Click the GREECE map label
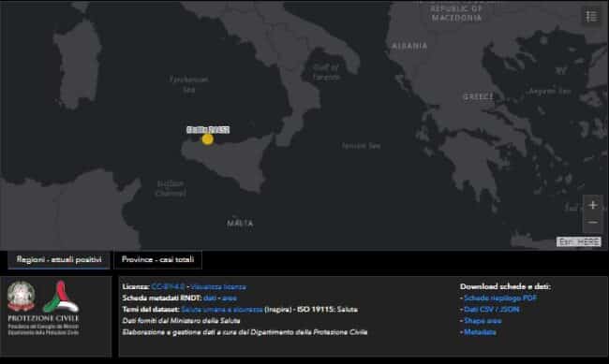609x364 pixels. pyautogui.click(x=479, y=96)
